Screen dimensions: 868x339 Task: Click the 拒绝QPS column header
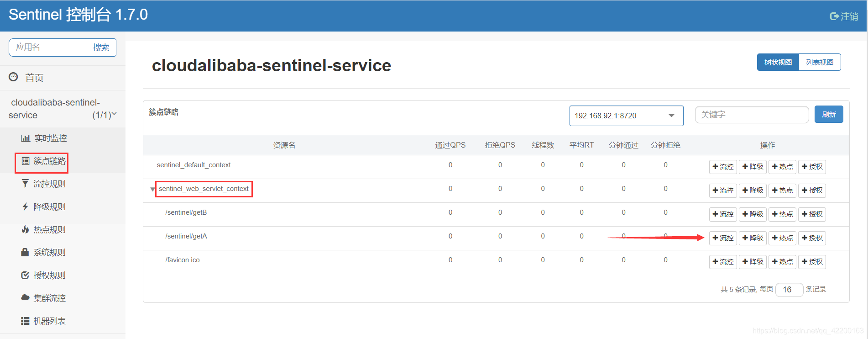coord(500,145)
